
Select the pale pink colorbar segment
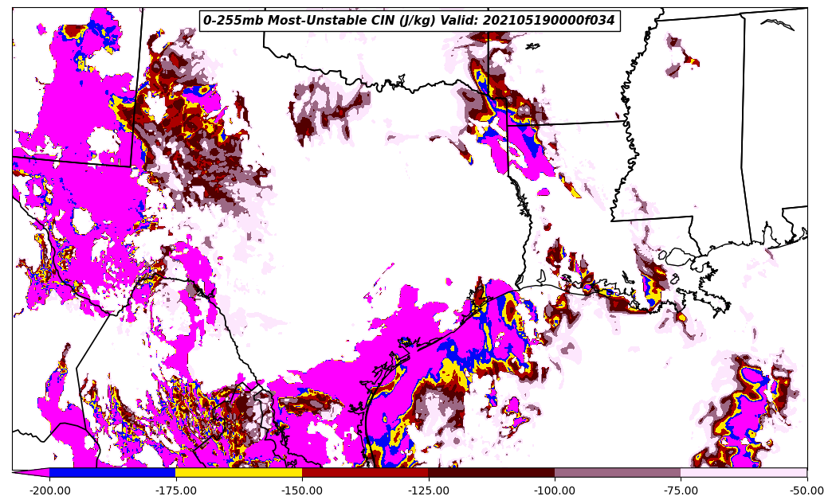click(x=744, y=472)
